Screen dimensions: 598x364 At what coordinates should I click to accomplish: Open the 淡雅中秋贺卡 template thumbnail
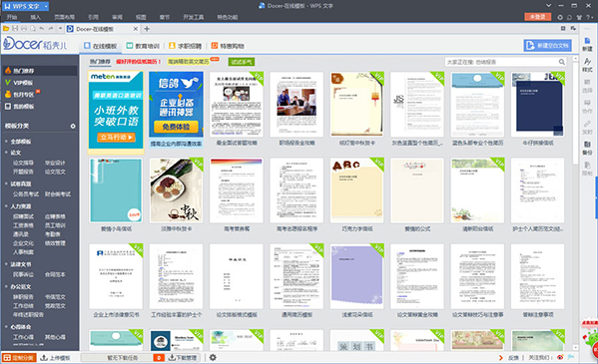[176, 190]
